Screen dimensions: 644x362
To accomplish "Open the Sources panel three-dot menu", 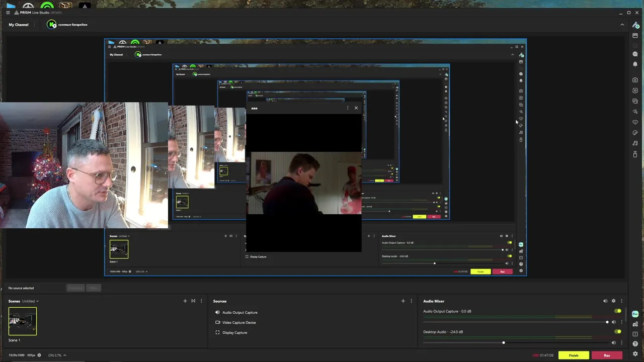I will tap(411, 301).
